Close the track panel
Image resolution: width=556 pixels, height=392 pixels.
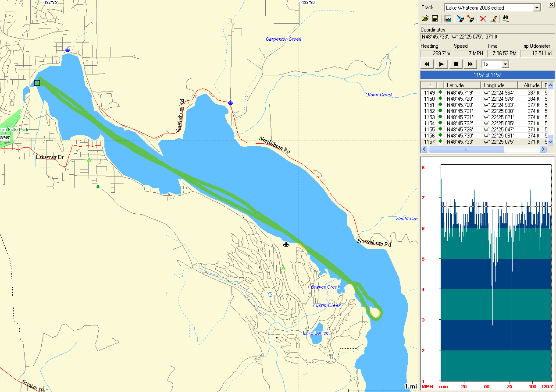pos(551,5)
